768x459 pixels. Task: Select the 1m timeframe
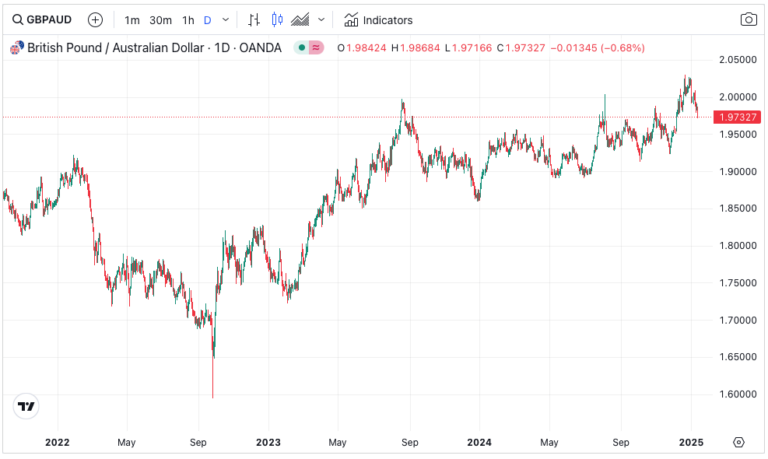click(x=132, y=20)
